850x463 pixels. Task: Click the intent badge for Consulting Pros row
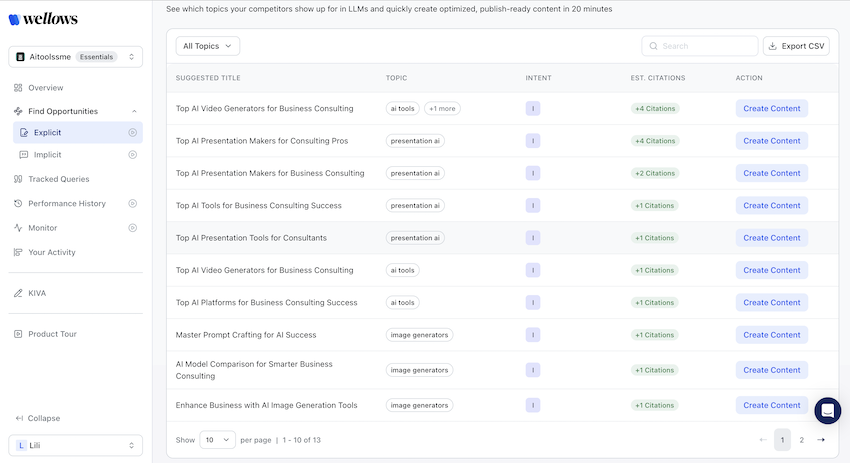[x=533, y=141]
